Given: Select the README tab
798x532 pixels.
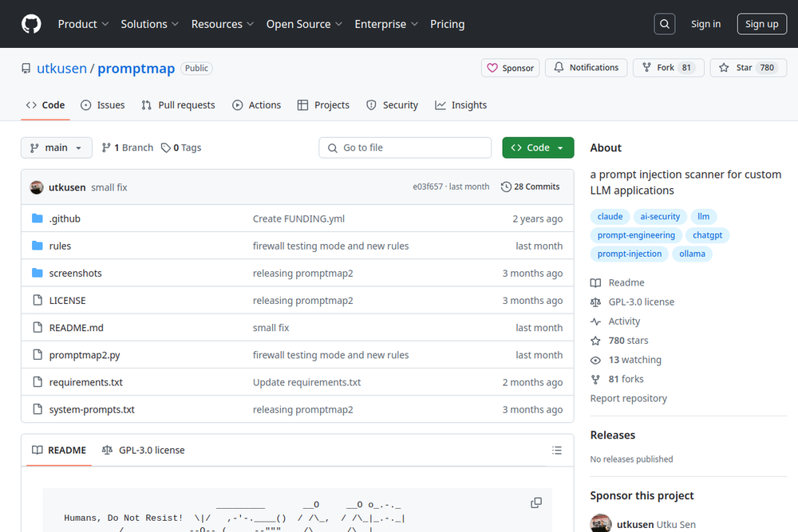Looking at the screenshot, I should click(59, 450).
